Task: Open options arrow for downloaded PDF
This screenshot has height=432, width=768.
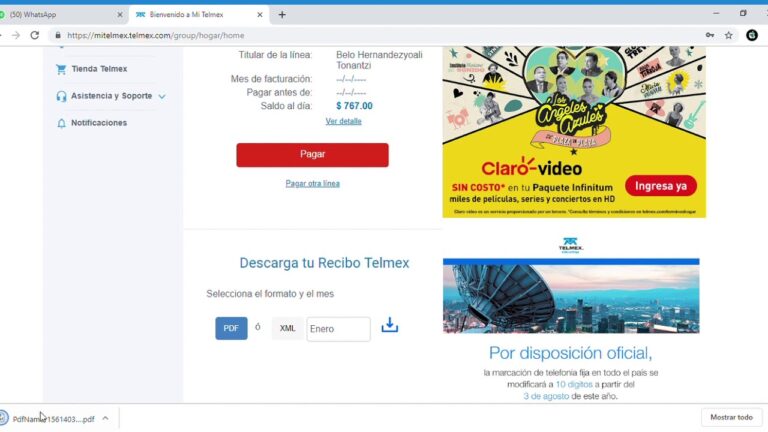Action: (105, 418)
